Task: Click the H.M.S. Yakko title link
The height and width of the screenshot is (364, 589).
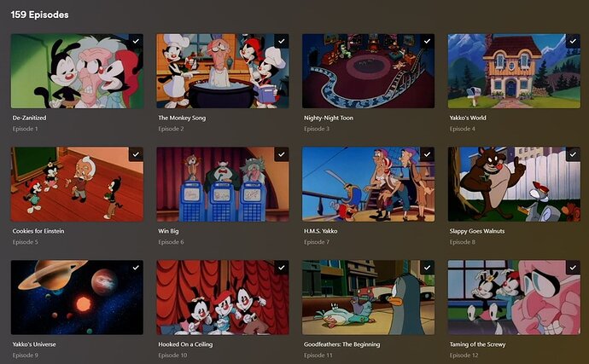Action: (x=320, y=231)
